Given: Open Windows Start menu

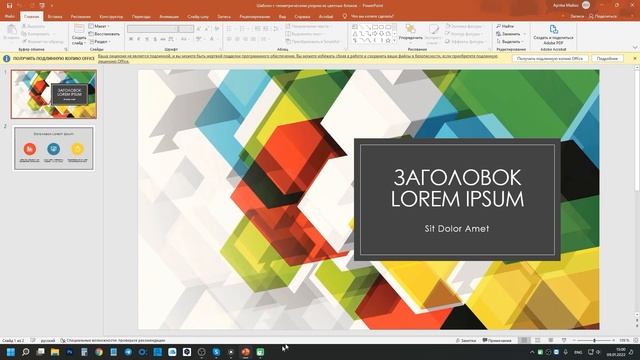Looking at the screenshot, I should pos(11,352).
